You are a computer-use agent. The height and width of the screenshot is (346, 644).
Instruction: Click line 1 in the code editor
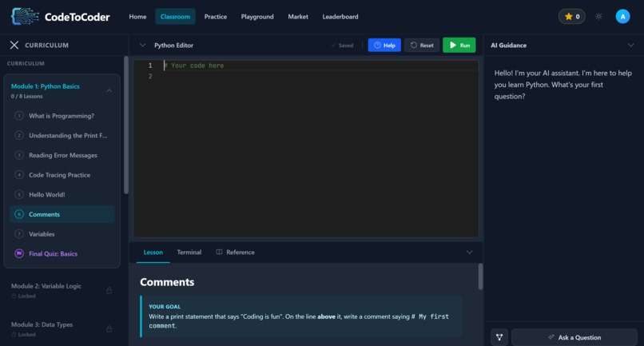pos(320,66)
